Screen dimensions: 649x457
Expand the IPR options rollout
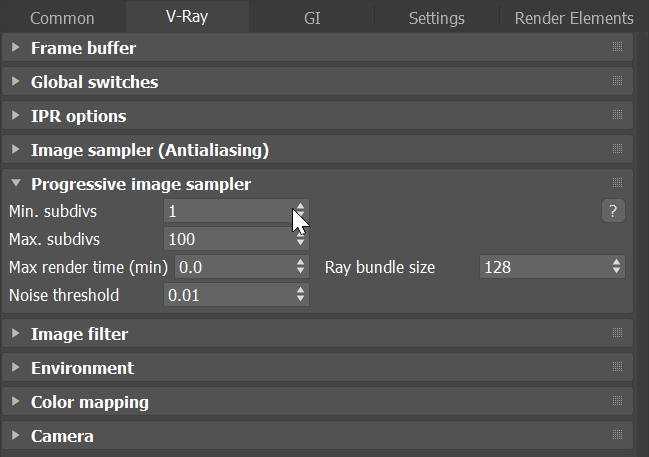(x=78, y=116)
